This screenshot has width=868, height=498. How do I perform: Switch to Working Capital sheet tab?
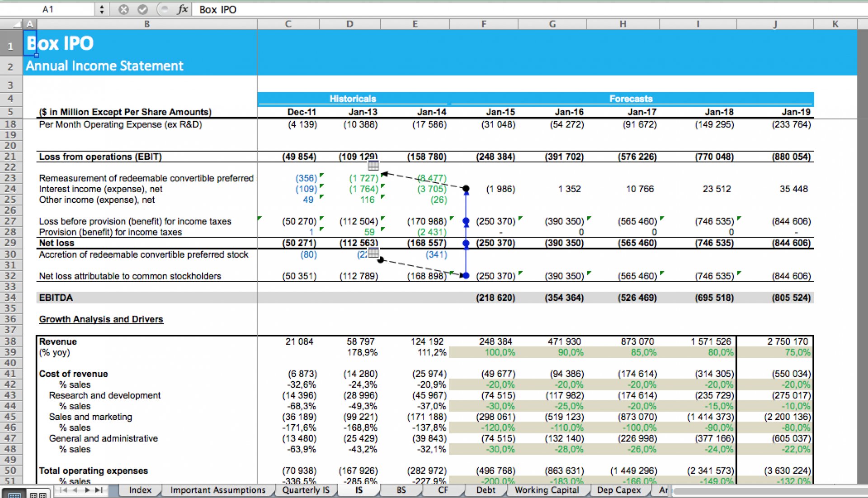[x=547, y=490]
